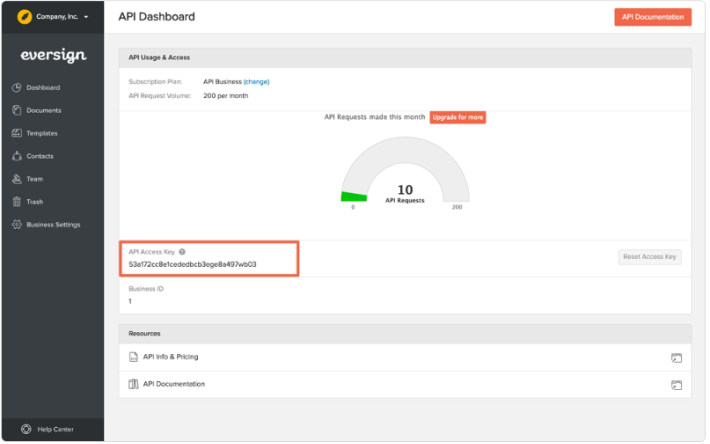Click external link icon for API Documentation row

[676, 385]
